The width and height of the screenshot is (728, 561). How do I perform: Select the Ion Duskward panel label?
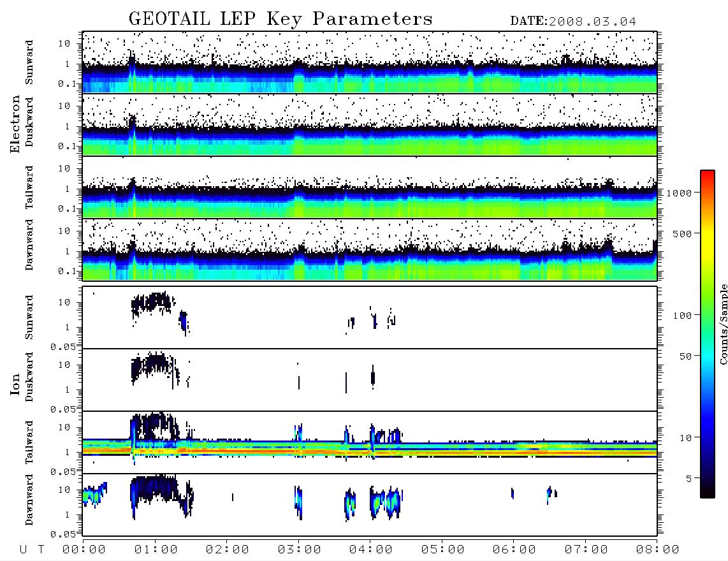click(29, 377)
